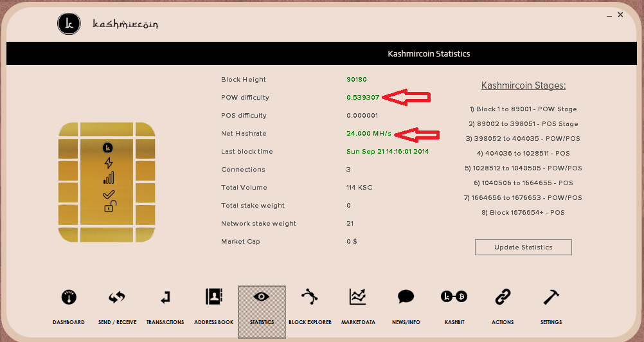Click stage 2 89002 to 398051 line

[x=523, y=124]
